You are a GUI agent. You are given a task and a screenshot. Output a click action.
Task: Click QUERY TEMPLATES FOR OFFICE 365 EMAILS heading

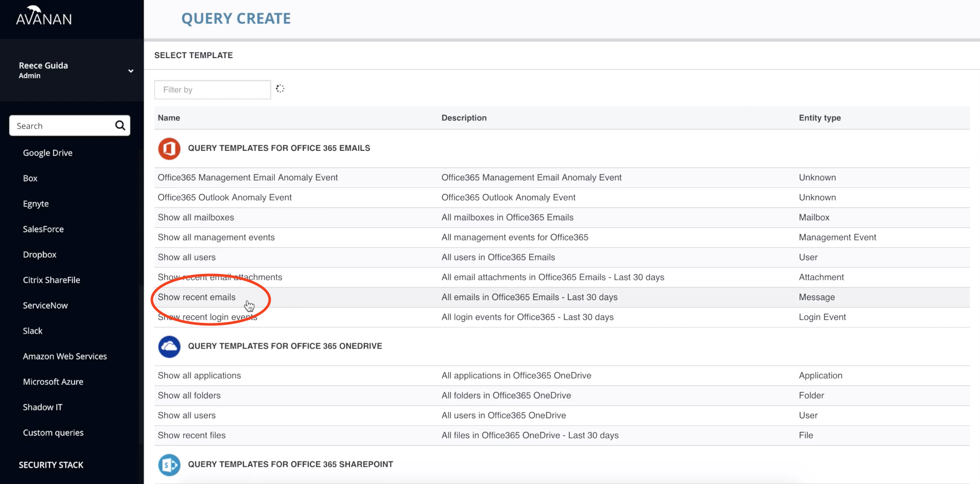(x=279, y=148)
